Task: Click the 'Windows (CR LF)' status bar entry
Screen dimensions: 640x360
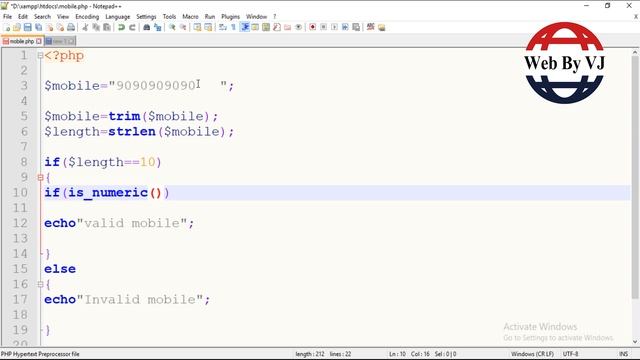Action: point(532,354)
